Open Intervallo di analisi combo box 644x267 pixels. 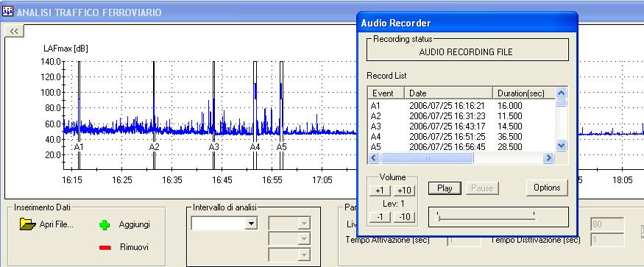[x=224, y=224]
